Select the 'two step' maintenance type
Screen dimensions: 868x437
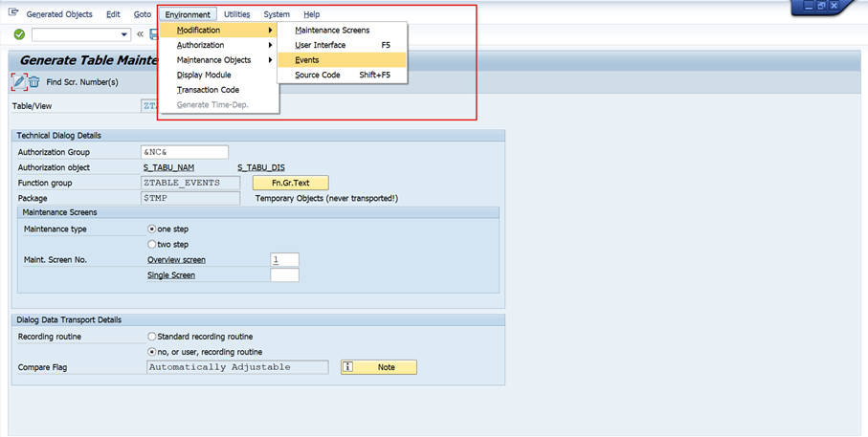pos(152,245)
